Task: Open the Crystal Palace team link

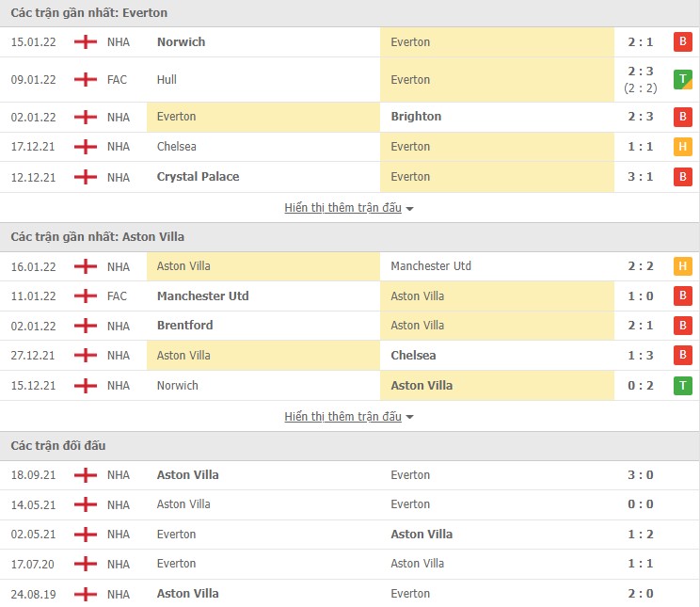Action: pyautogui.click(x=198, y=177)
